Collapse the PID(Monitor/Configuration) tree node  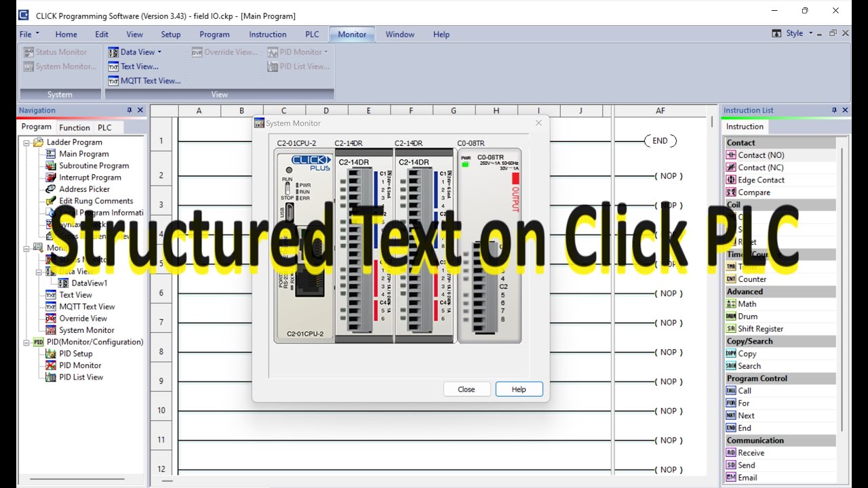(26, 342)
